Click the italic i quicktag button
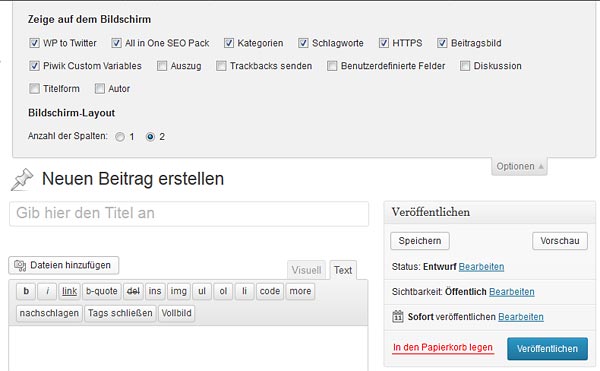 click(x=47, y=291)
